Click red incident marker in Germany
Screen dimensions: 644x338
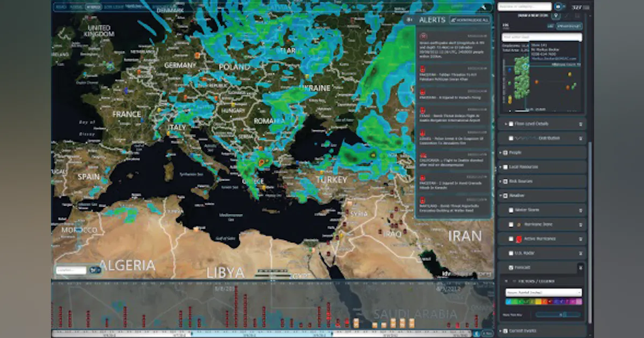click(197, 55)
